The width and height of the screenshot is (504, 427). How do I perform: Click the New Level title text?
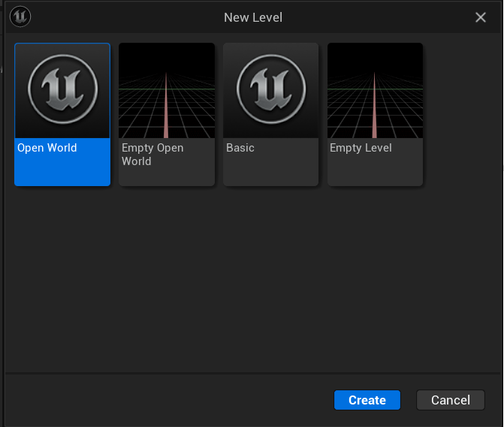click(x=253, y=17)
